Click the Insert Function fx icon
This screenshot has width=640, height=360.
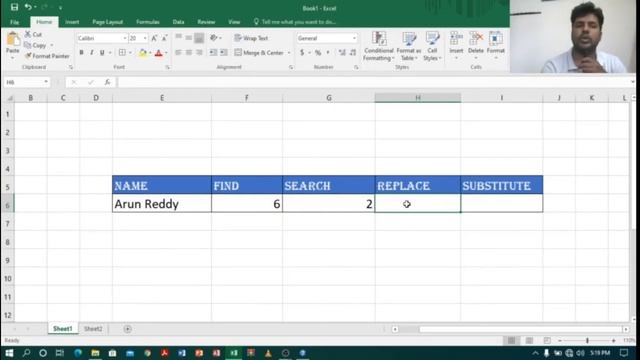(107, 82)
